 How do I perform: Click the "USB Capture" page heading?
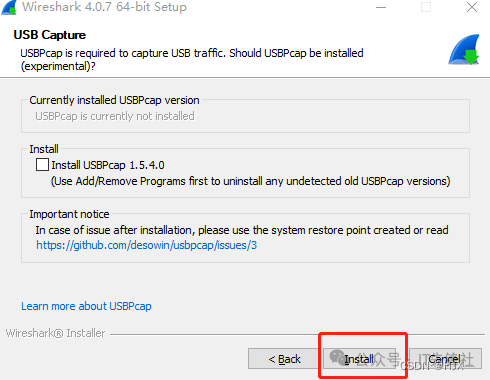point(50,35)
